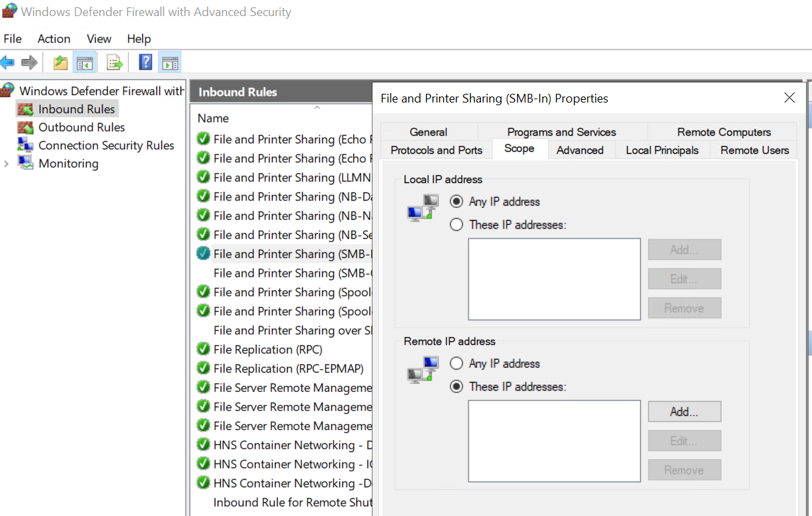Switch to the General tab

[429, 132]
